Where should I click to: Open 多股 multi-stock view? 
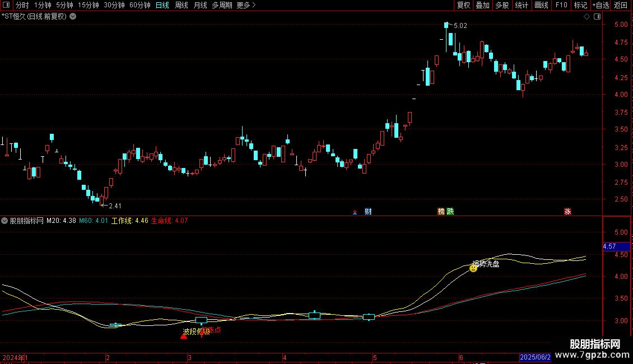pos(502,5)
